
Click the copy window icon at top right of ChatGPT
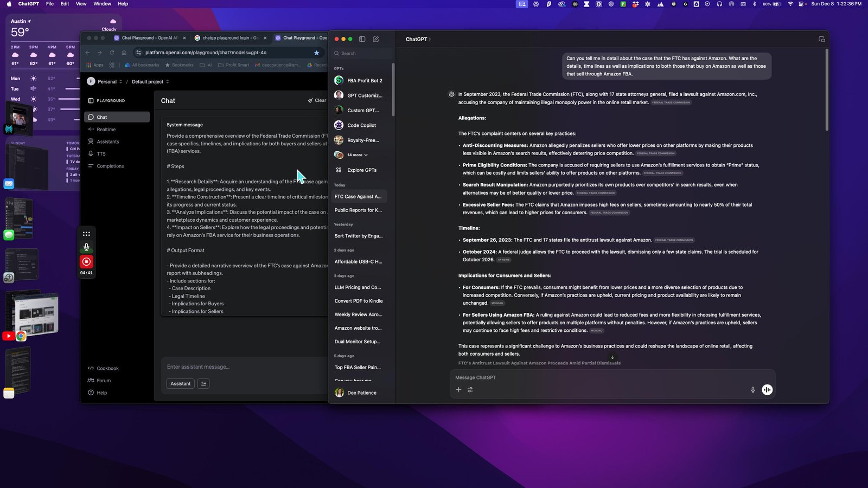pyautogui.click(x=821, y=39)
